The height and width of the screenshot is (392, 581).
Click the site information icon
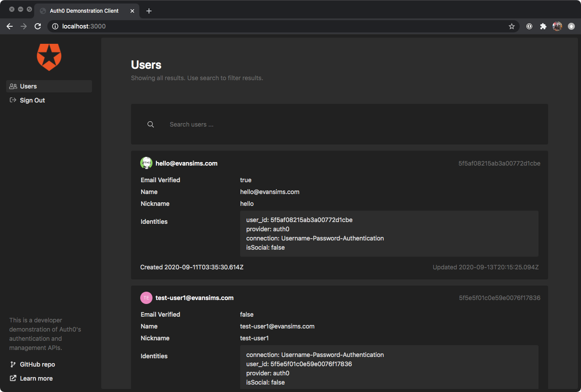[55, 26]
